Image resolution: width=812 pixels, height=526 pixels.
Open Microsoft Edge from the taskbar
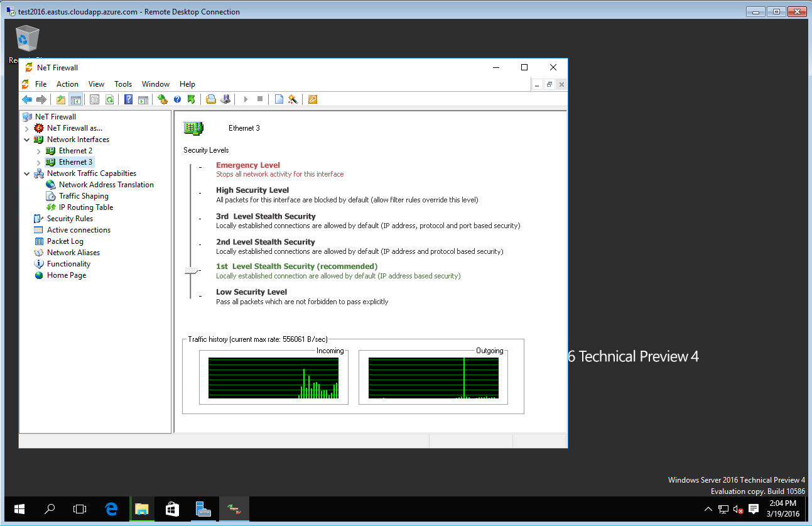point(112,509)
